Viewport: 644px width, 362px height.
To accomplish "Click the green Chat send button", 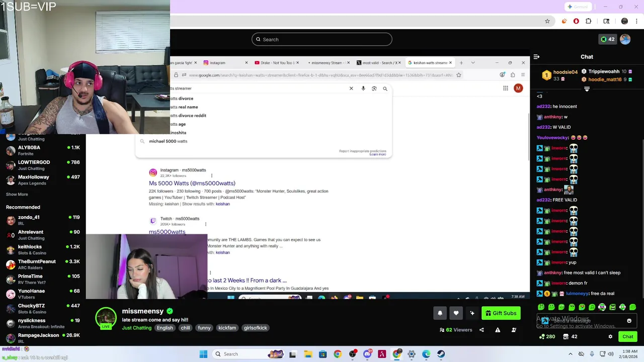I will 628,337.
